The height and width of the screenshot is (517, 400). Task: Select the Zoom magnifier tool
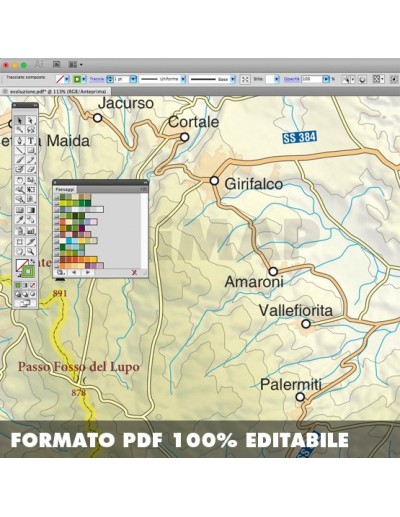tap(31, 252)
